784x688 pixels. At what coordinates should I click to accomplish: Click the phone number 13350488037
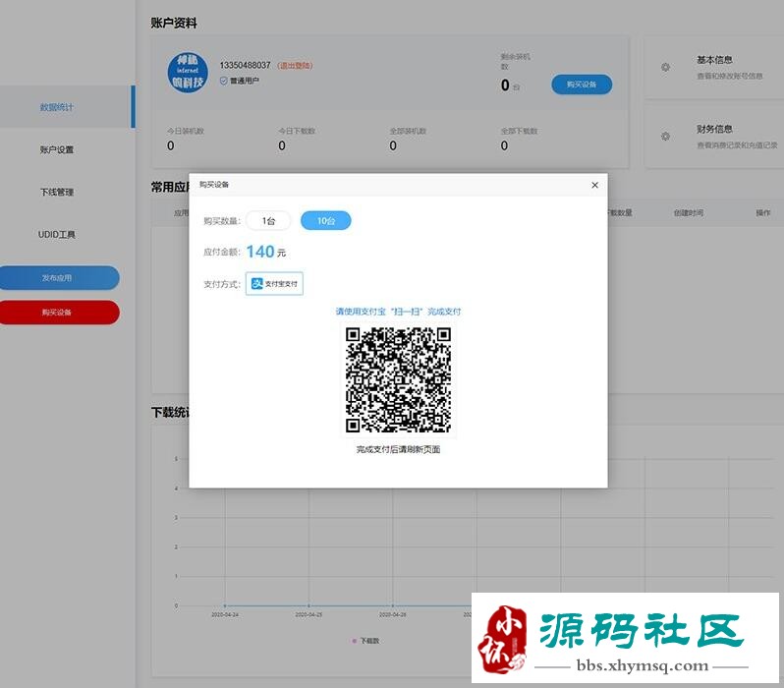[x=245, y=66]
